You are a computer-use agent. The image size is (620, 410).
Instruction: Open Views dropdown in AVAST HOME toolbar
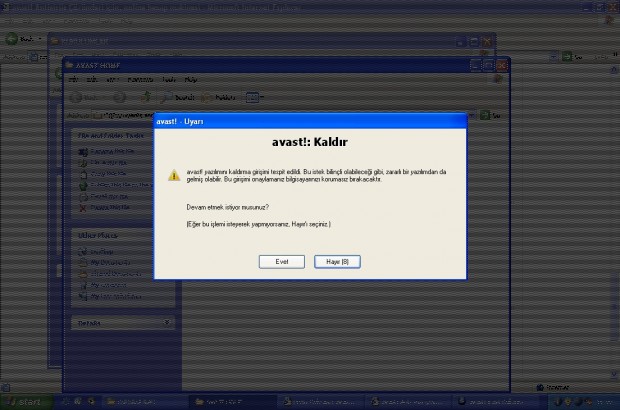click(254, 97)
